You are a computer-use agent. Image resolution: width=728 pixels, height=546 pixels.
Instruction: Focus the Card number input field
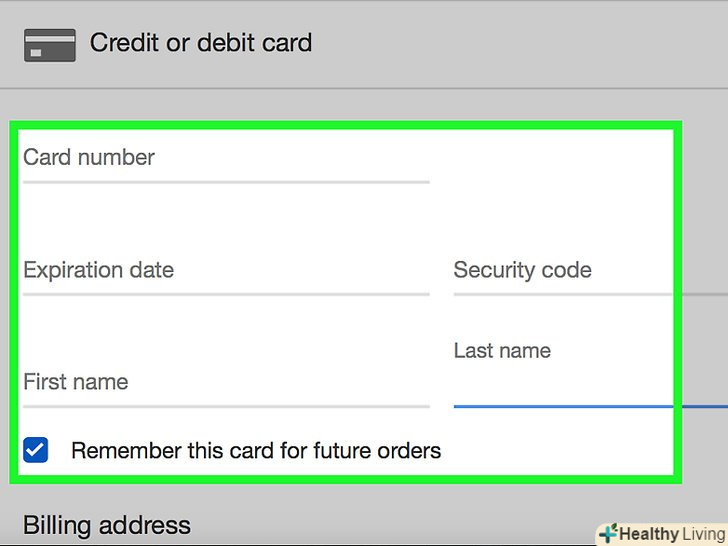click(x=226, y=160)
